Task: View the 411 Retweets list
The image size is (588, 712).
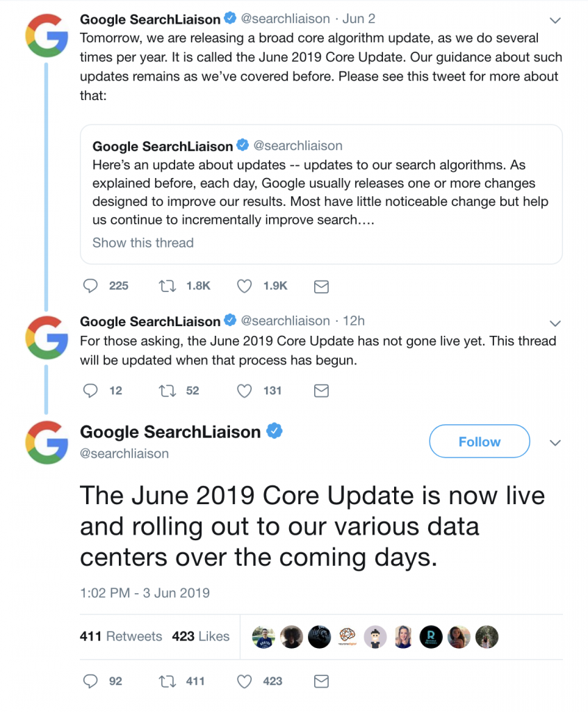Action: pyautogui.click(x=121, y=636)
